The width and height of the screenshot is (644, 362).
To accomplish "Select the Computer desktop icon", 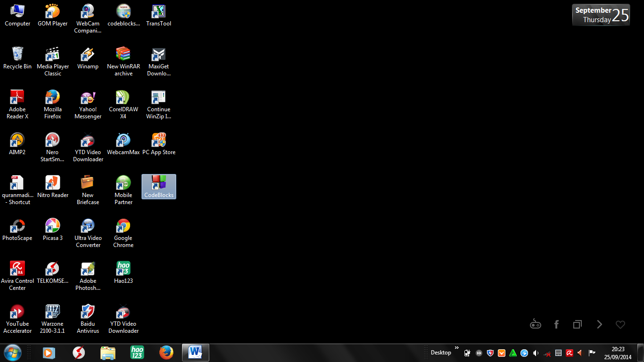I will (x=17, y=16).
